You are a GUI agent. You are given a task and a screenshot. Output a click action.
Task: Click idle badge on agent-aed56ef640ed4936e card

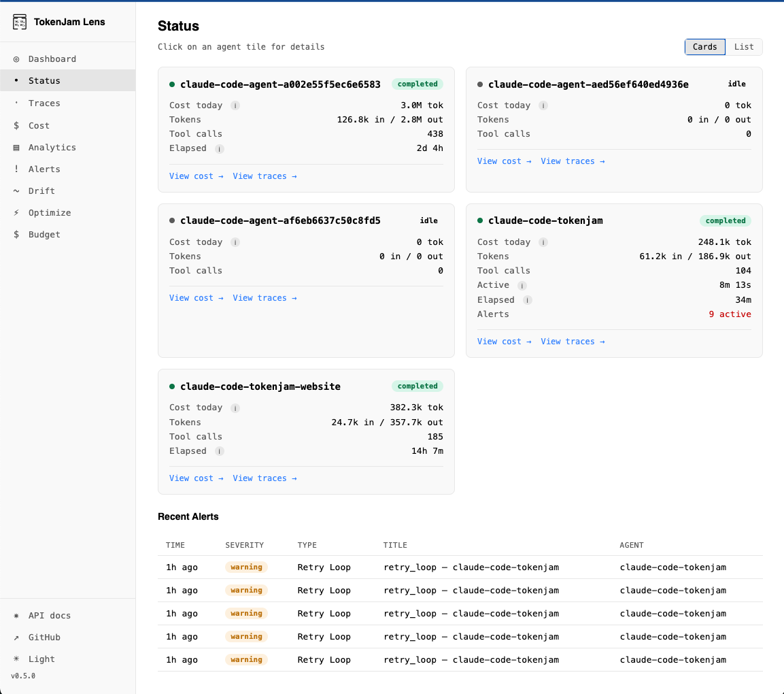coord(736,84)
